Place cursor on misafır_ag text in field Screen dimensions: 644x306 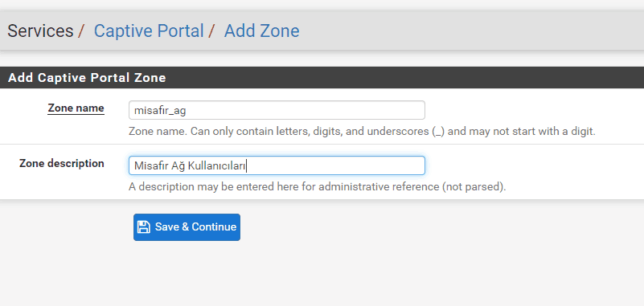tap(161, 111)
